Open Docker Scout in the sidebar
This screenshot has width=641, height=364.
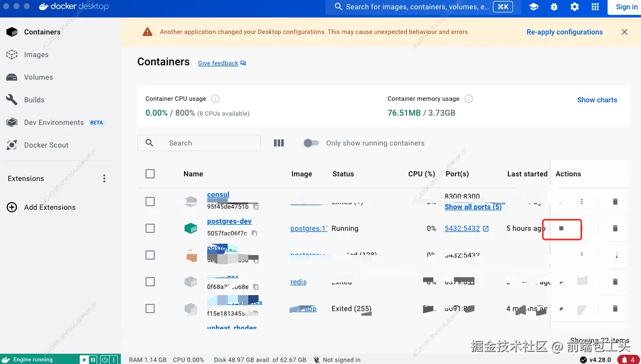(x=46, y=145)
